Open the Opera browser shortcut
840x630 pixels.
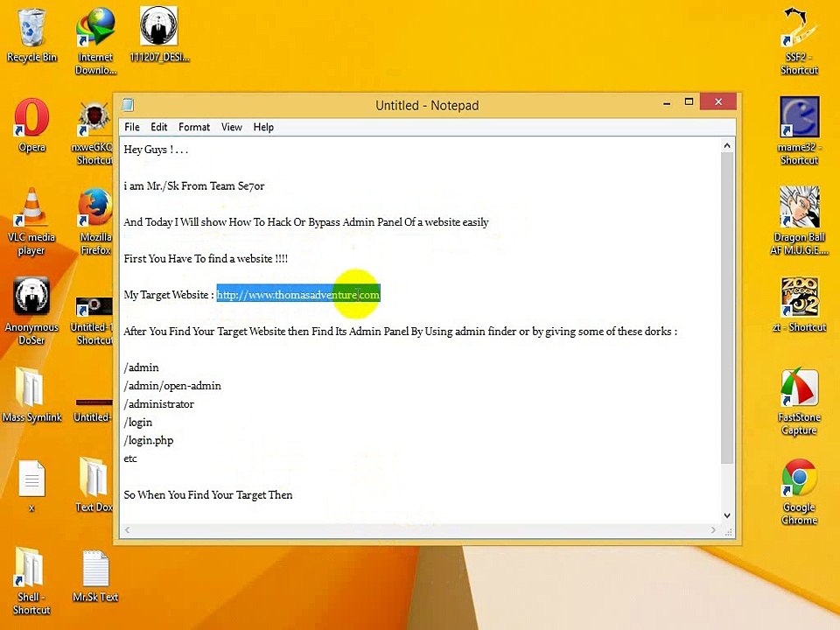(x=31, y=125)
